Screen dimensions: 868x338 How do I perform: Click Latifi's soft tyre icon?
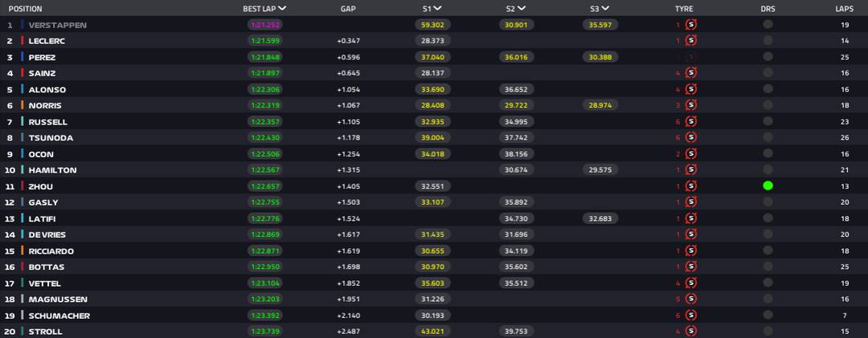[x=691, y=218]
